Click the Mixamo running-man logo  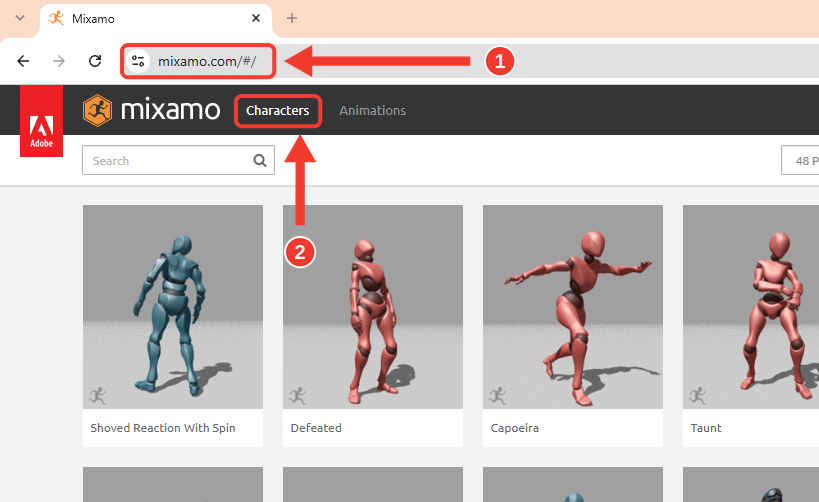coord(98,110)
